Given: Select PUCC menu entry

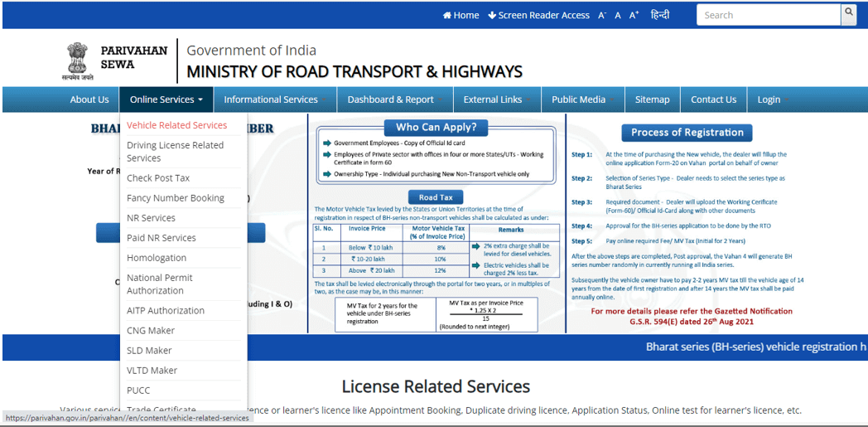Looking at the screenshot, I should coord(138,391).
